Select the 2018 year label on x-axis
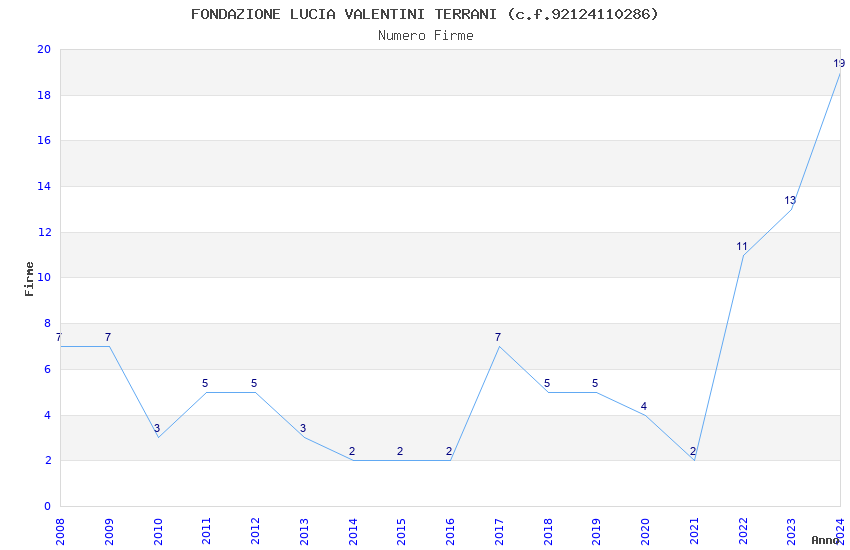The image size is (850, 550). [x=548, y=531]
